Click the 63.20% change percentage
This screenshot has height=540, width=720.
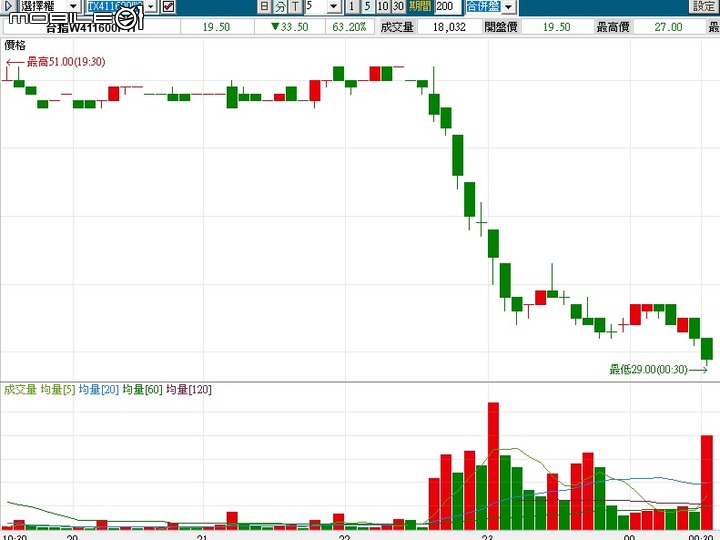click(349, 27)
